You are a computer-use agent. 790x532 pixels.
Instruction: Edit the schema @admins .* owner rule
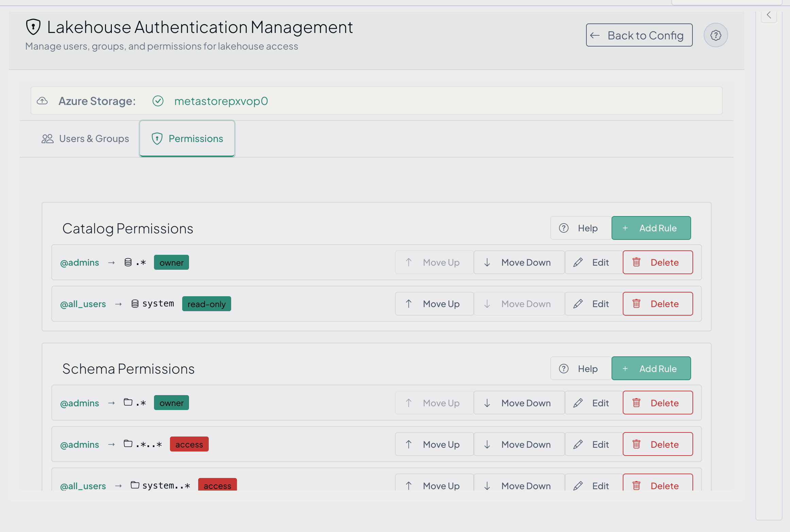coord(594,403)
